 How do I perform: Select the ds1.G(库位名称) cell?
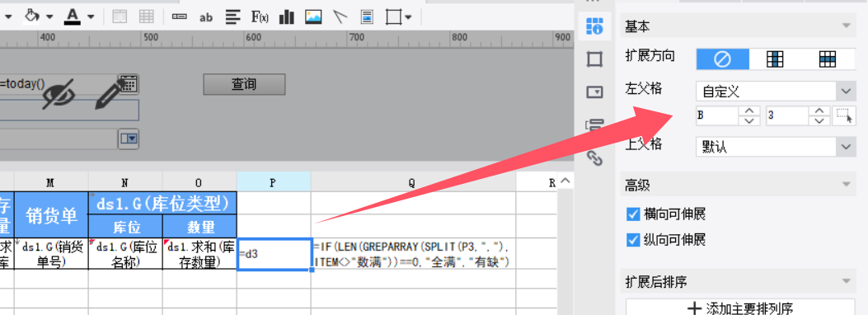point(125,254)
